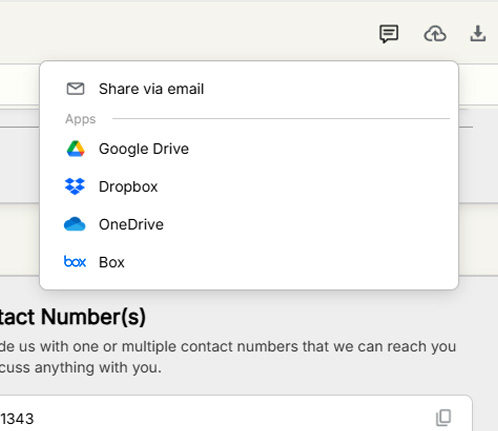This screenshot has height=431, width=498.
Task: Click the Apps section label
Action: pyautogui.click(x=80, y=119)
